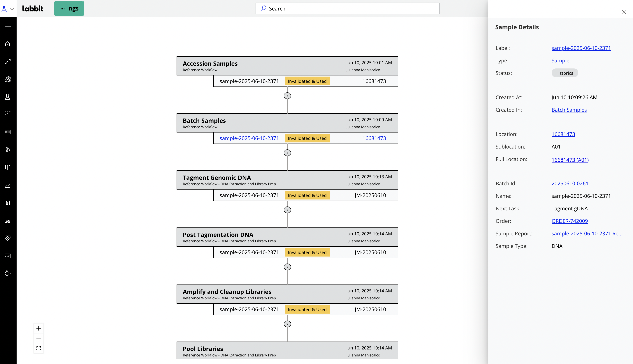
Task: Open the ORDER-742009 link
Action: click(569, 221)
